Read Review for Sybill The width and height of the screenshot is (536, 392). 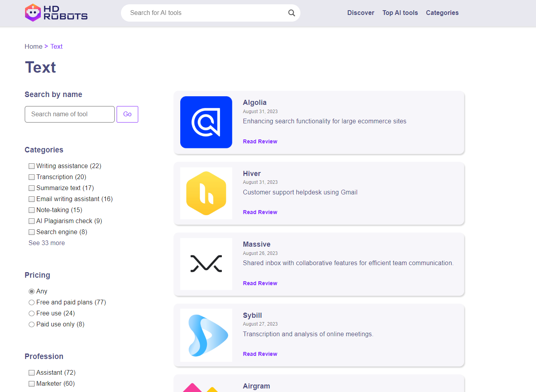coord(260,354)
